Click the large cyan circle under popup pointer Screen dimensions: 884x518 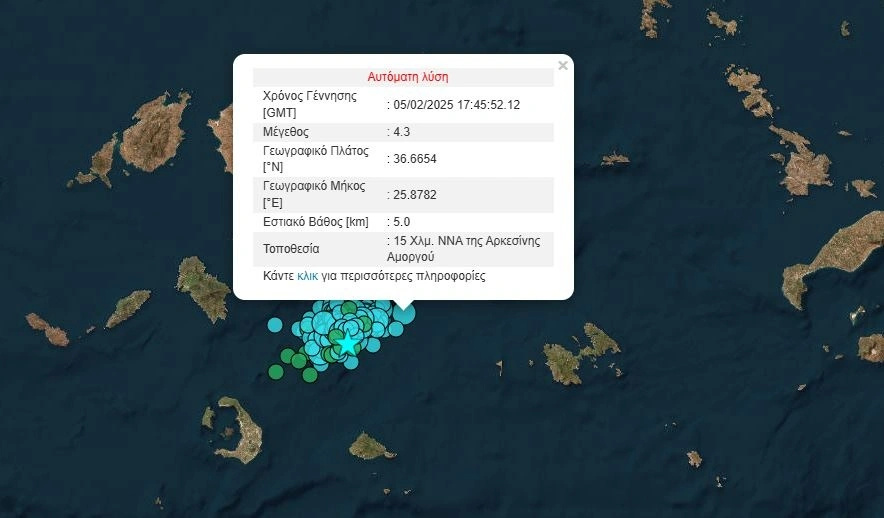coord(403,313)
